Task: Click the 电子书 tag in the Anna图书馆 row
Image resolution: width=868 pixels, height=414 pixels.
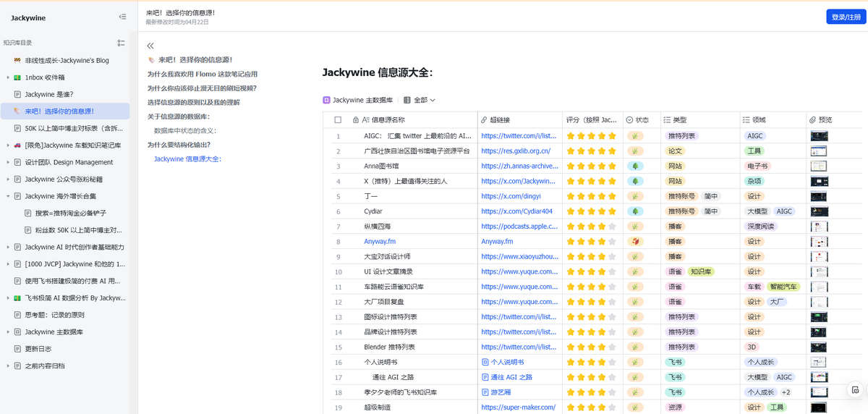Action: pyautogui.click(x=757, y=166)
